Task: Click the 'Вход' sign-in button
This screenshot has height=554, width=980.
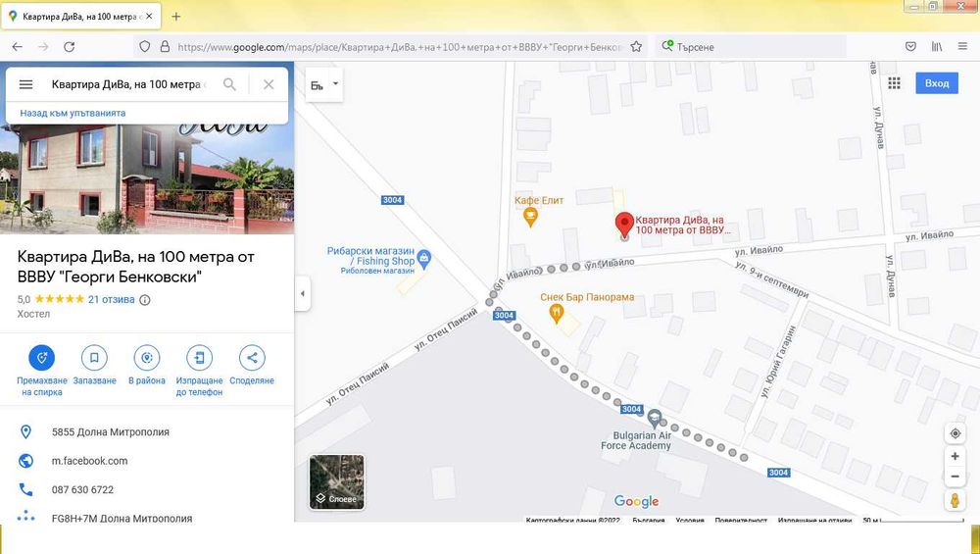Action: [937, 83]
